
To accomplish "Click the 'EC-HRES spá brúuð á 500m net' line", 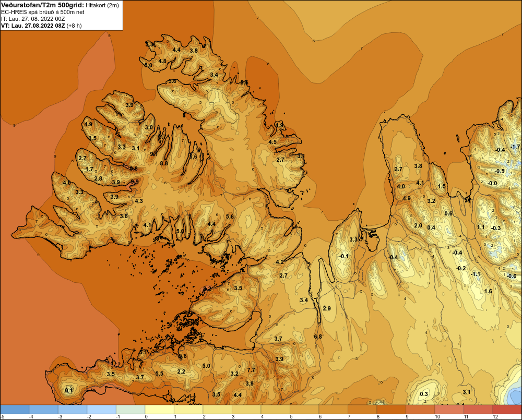I will (x=43, y=12).
